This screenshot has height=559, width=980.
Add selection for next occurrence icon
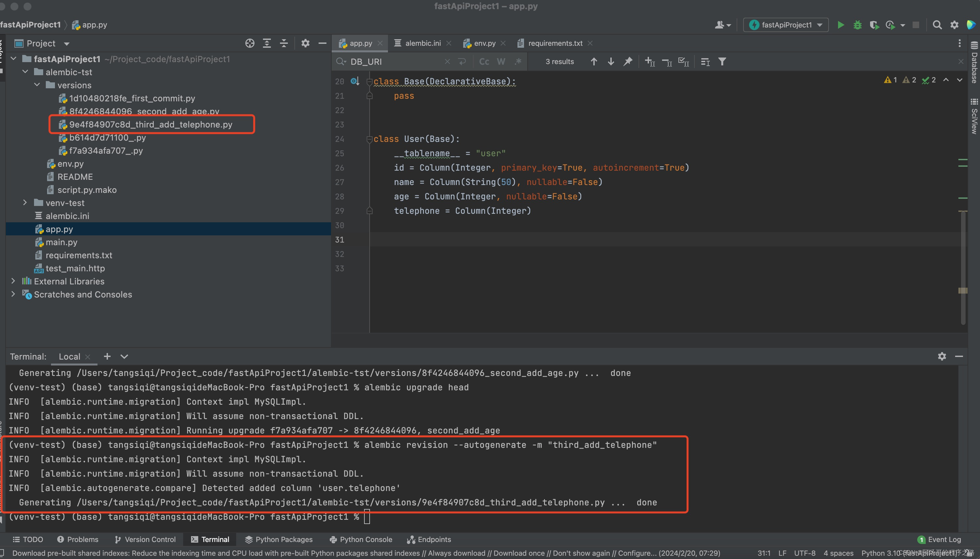coord(650,61)
